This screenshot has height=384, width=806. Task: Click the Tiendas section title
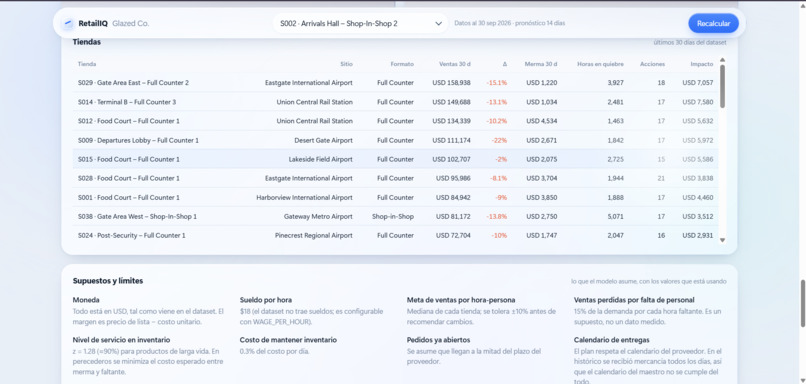pyautogui.click(x=87, y=42)
